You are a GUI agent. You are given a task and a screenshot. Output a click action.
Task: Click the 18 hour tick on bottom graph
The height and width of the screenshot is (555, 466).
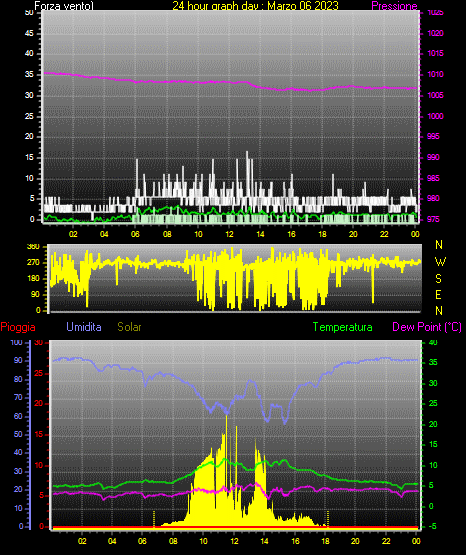(x=325, y=541)
